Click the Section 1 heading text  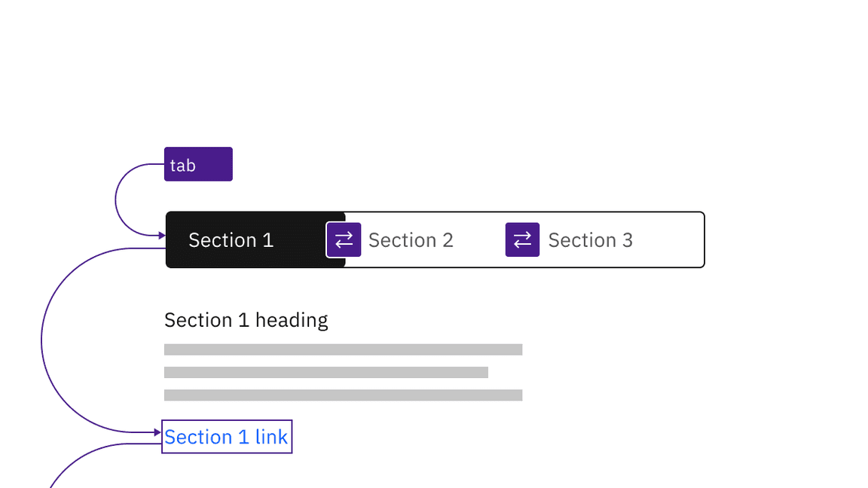pos(246,320)
